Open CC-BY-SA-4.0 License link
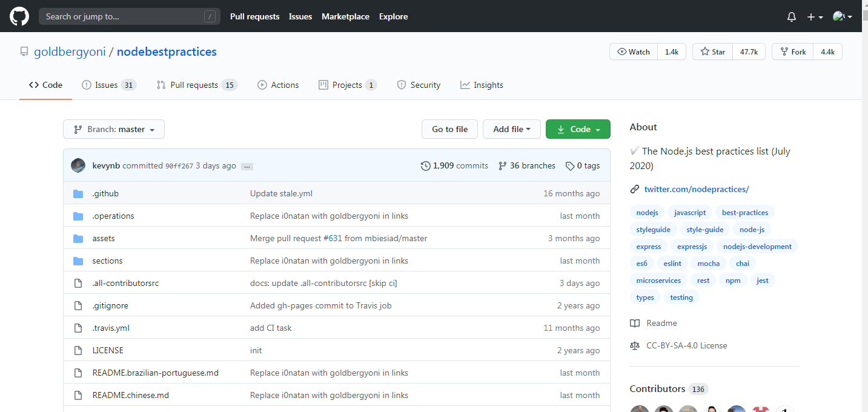 click(x=687, y=345)
